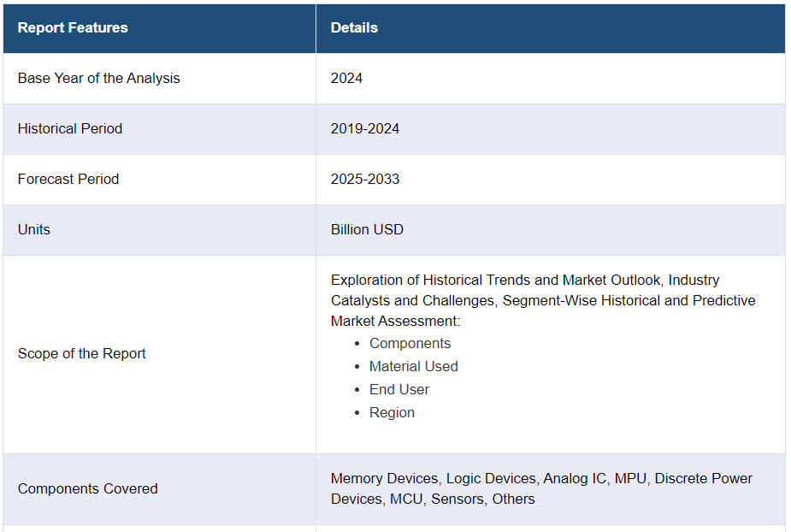Image resolution: width=791 pixels, height=532 pixels.
Task: Click the Billion USD value
Action: pos(367,229)
